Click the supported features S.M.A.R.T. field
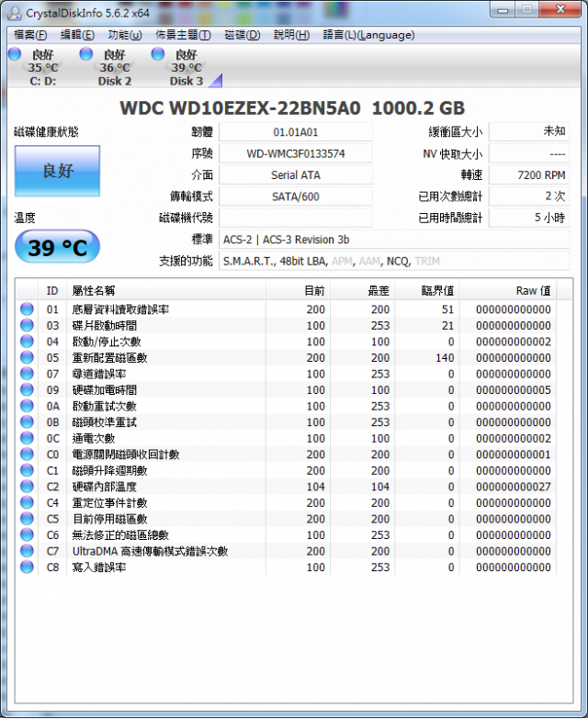Viewport: 588px width, 719px height. 394,261
